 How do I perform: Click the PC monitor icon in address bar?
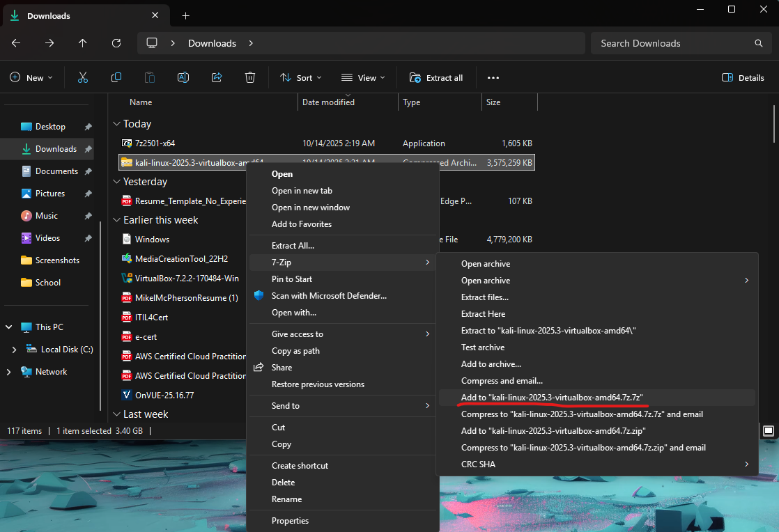[152, 43]
